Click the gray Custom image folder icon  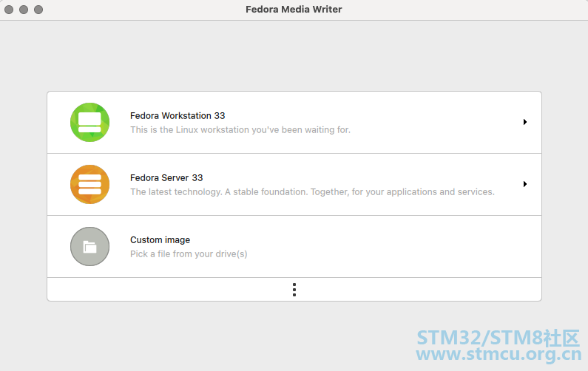click(x=90, y=247)
